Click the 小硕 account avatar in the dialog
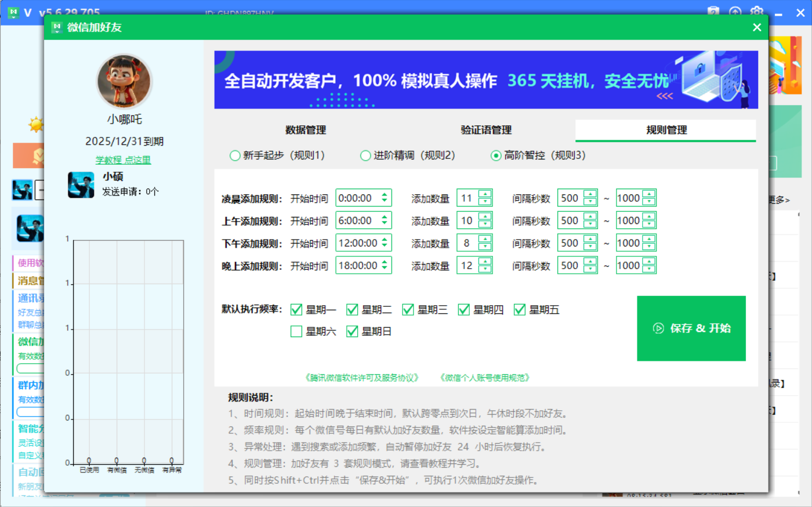The width and height of the screenshot is (812, 507). click(x=81, y=185)
